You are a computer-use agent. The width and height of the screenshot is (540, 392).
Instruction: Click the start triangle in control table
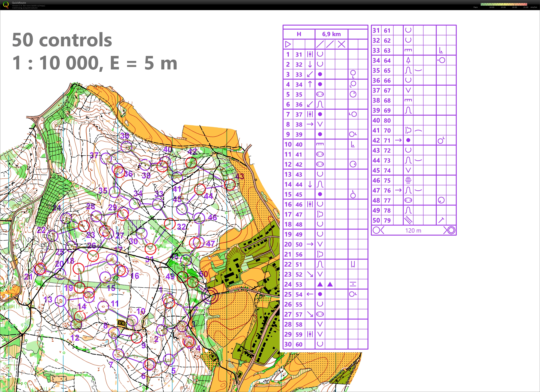point(288,44)
